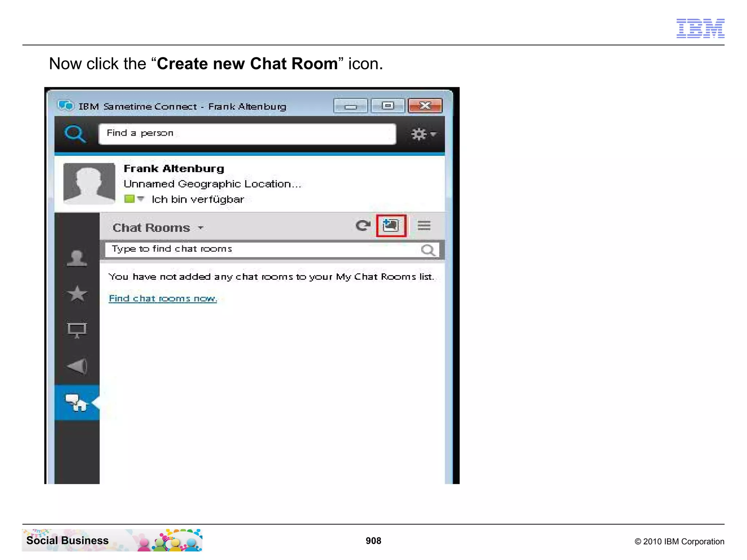Refresh the Chat Rooms list
This screenshot has width=747, height=560.
click(x=363, y=226)
